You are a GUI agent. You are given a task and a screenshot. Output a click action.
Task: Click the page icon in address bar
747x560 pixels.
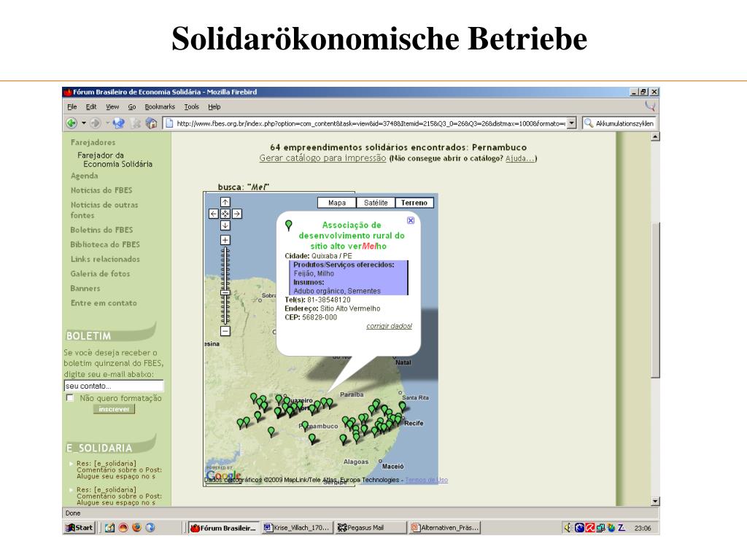(169, 123)
